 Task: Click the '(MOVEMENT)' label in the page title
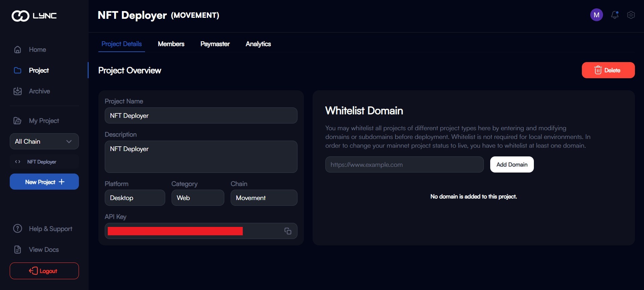pos(195,15)
